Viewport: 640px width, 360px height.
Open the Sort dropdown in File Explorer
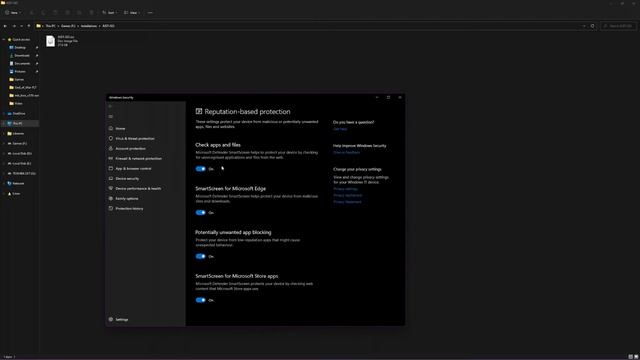pos(109,13)
